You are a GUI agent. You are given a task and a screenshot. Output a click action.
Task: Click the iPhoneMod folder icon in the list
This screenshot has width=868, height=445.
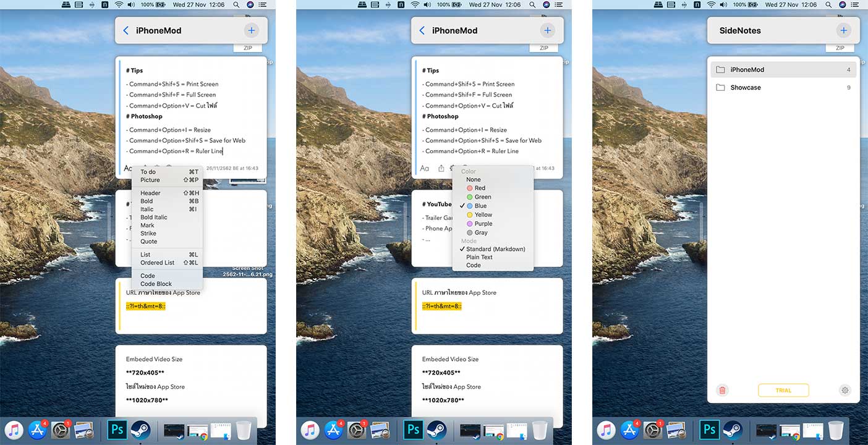pyautogui.click(x=720, y=70)
